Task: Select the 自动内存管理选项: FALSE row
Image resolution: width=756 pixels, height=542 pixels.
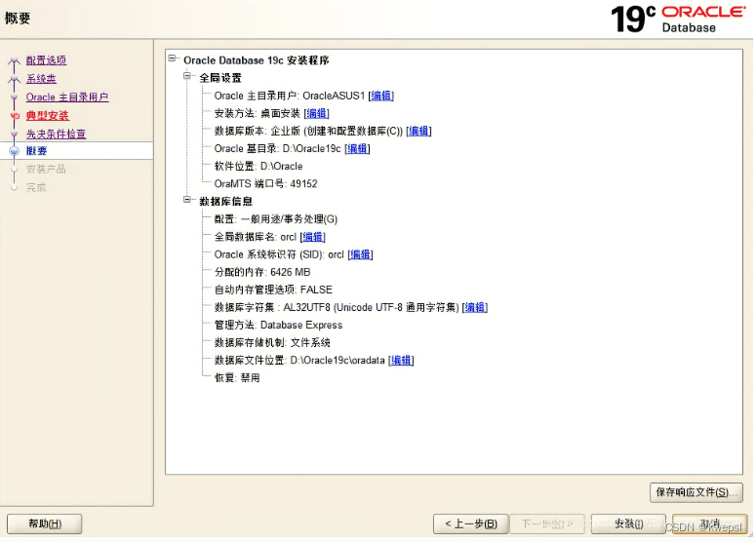Action: 273,290
